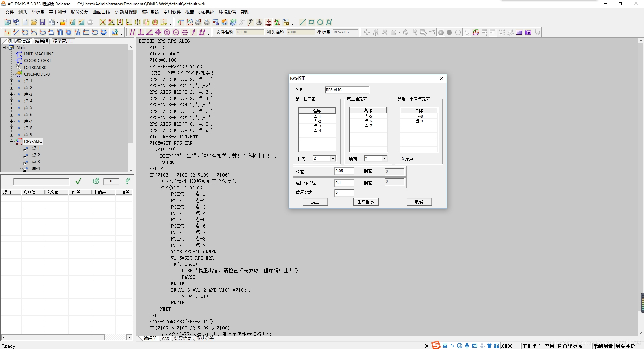644x349 pixels.
Task: Click the Sogou input method tray icon
Action: point(436,345)
